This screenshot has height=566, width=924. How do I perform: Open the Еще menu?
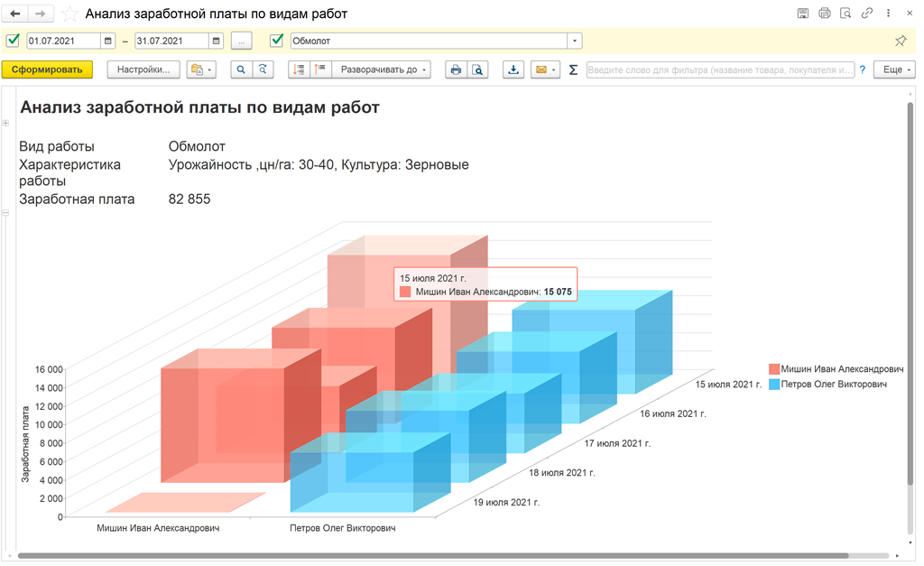pyautogui.click(x=893, y=70)
